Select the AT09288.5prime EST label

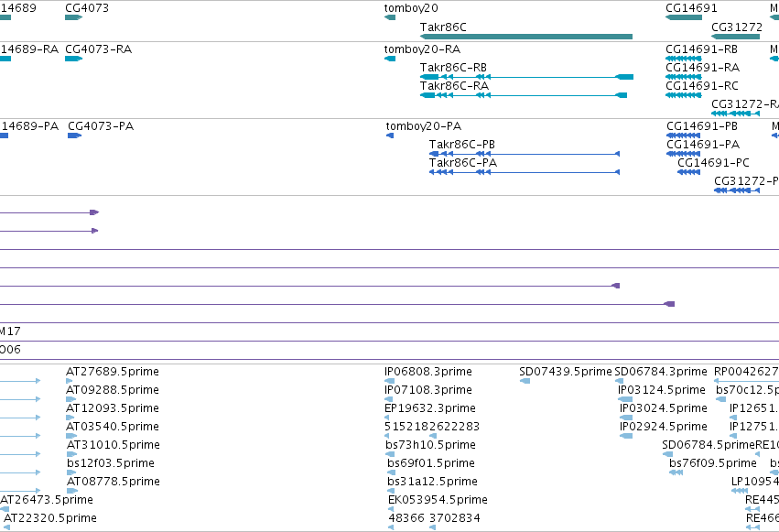tap(113, 390)
